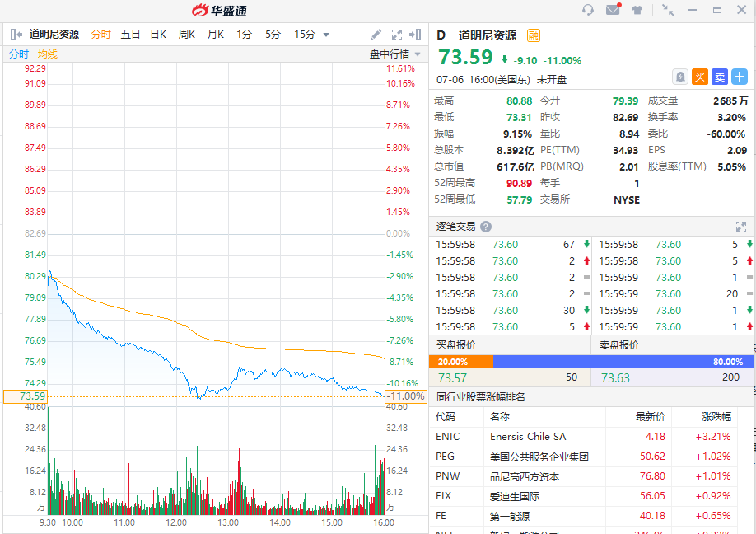Open the more intervals dropdown arrow

(326, 35)
